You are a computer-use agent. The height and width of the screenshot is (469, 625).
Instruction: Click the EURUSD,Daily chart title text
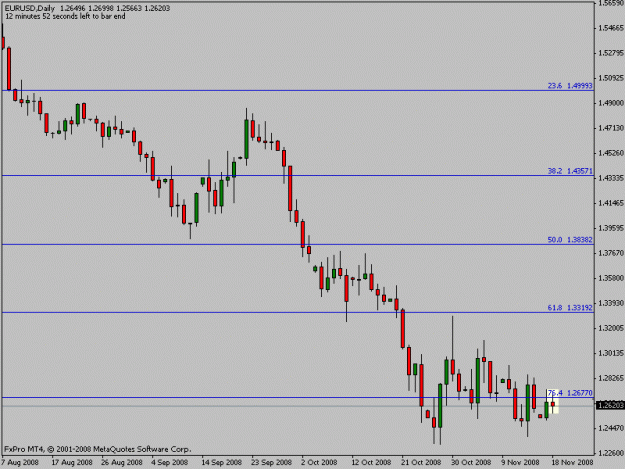30,8
